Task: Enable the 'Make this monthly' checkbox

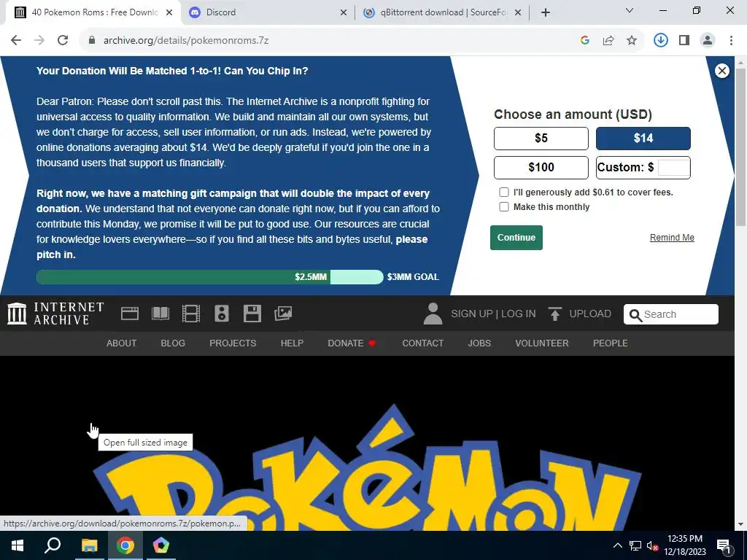Action: point(503,206)
